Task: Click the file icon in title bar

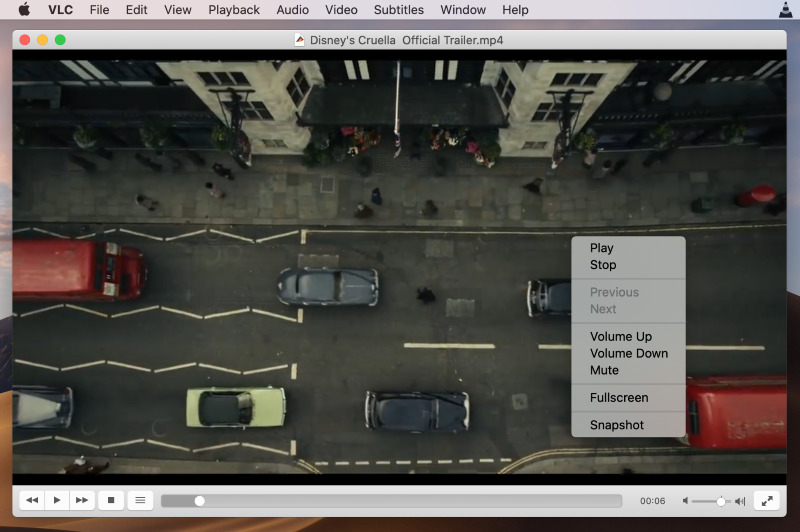Action: pyautogui.click(x=299, y=40)
